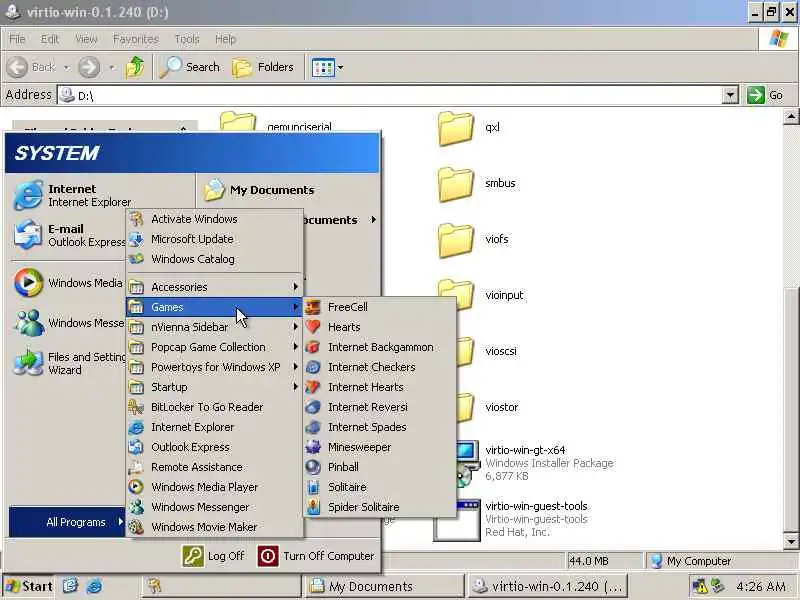Click Activate Windows in All Programs
This screenshot has height=600, width=800.
click(x=214, y=219)
